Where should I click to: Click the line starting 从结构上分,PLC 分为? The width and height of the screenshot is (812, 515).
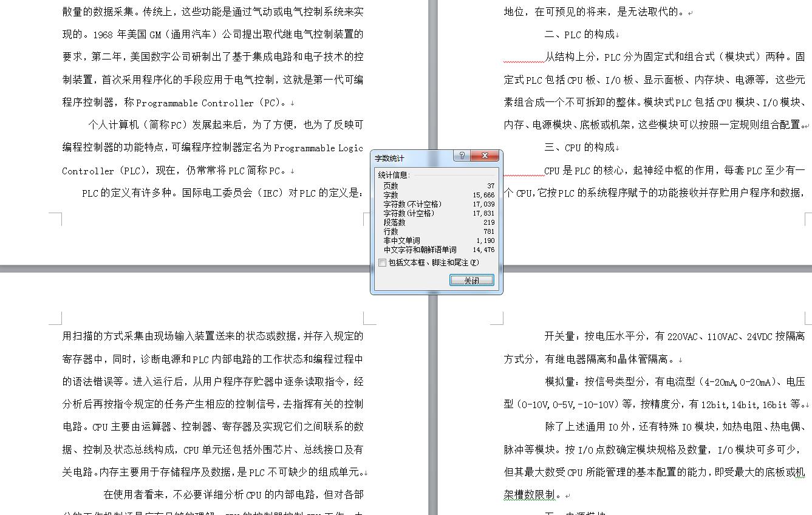pos(675,56)
